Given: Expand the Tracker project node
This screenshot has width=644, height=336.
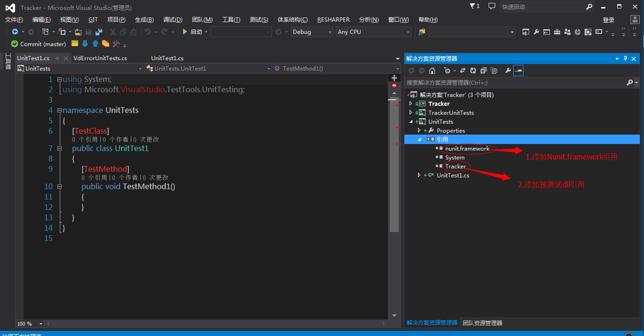Looking at the screenshot, I should click(x=411, y=104).
